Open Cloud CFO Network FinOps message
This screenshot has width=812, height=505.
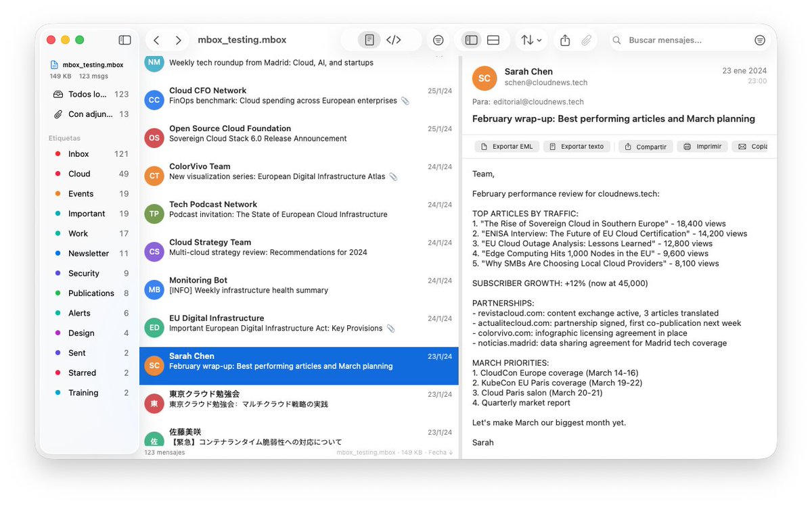click(x=298, y=100)
